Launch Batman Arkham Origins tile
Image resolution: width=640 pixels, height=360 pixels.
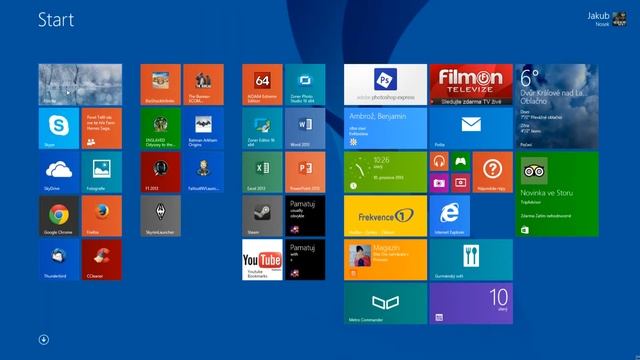(x=203, y=128)
